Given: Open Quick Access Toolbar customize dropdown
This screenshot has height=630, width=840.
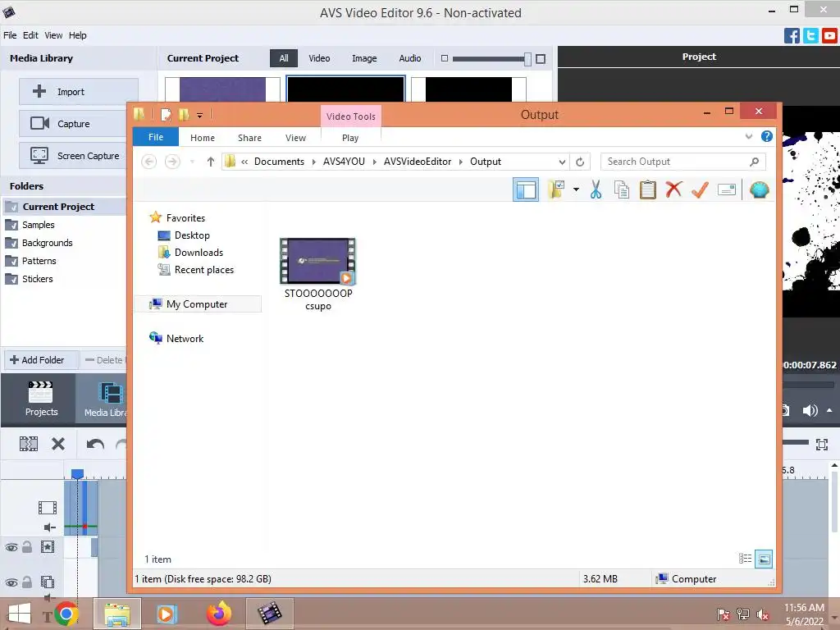Looking at the screenshot, I should [x=199, y=115].
